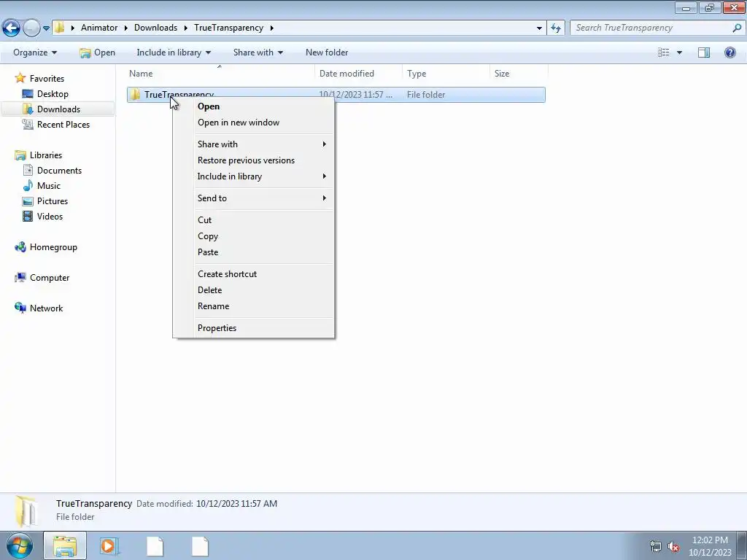747x560 pixels.
Task: Click the folder icon in address bar
Action: (x=59, y=28)
